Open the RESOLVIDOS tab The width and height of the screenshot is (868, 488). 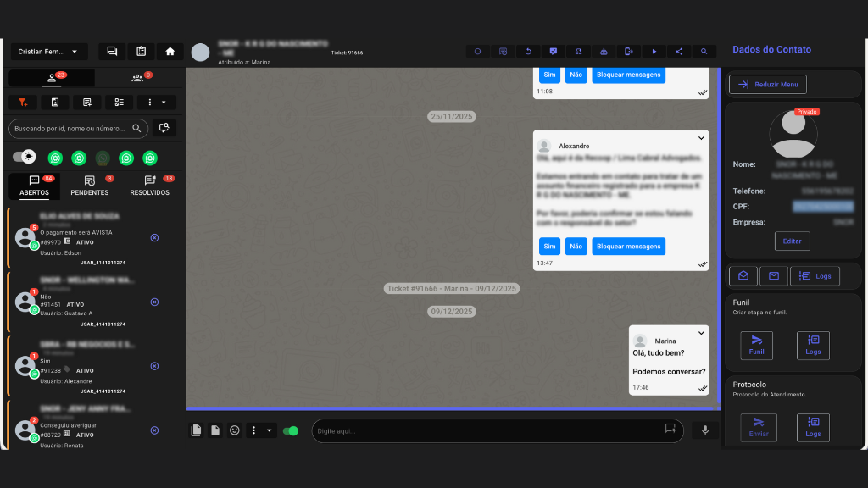(148, 187)
